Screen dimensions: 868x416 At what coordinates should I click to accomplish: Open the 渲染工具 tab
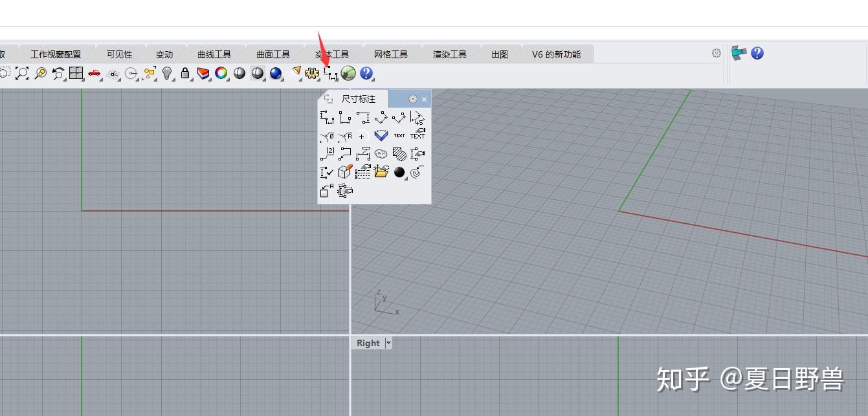pyautogui.click(x=450, y=54)
